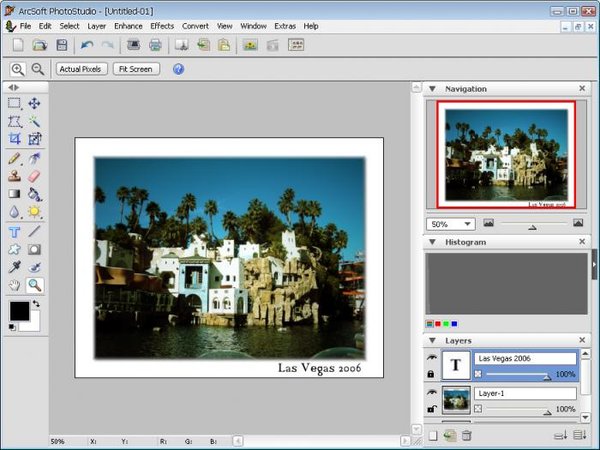600x450 pixels.
Task: Collapse the Layers panel
Action: pos(433,340)
